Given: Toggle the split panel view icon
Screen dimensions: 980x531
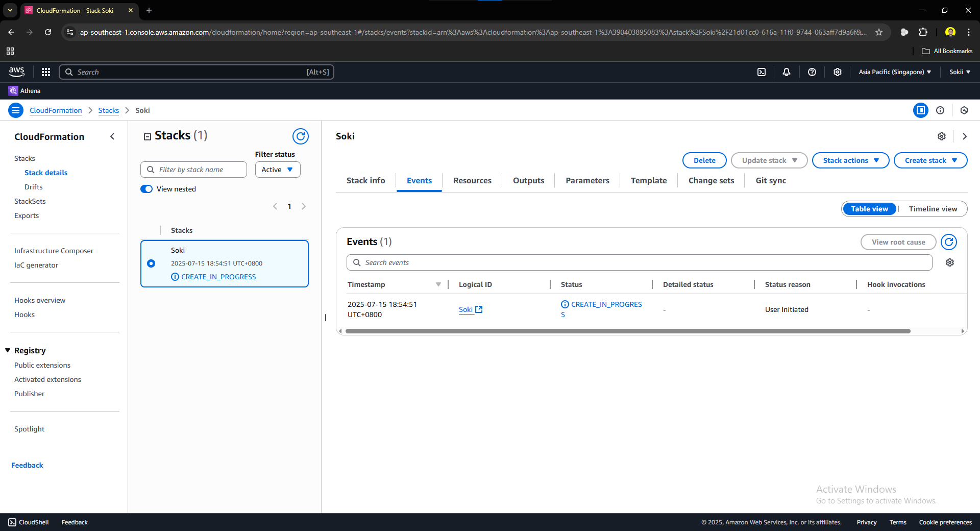Looking at the screenshot, I should [920, 110].
